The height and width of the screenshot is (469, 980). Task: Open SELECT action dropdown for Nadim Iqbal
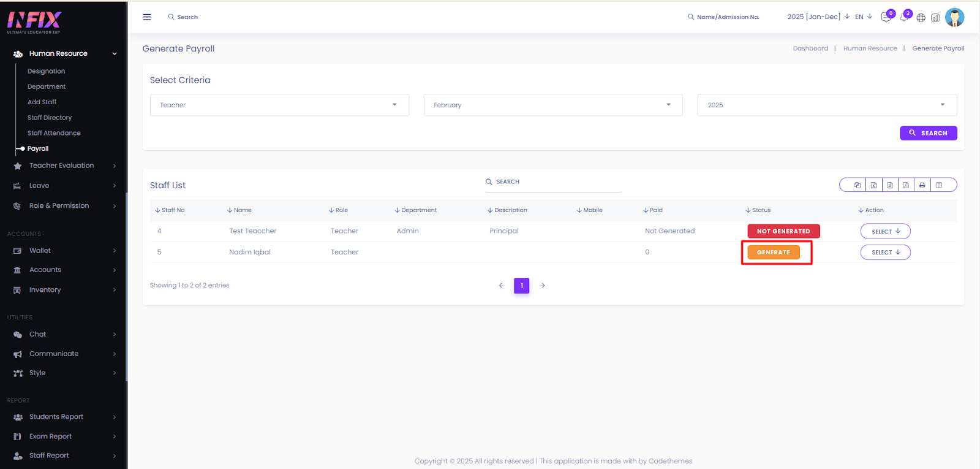tap(886, 253)
